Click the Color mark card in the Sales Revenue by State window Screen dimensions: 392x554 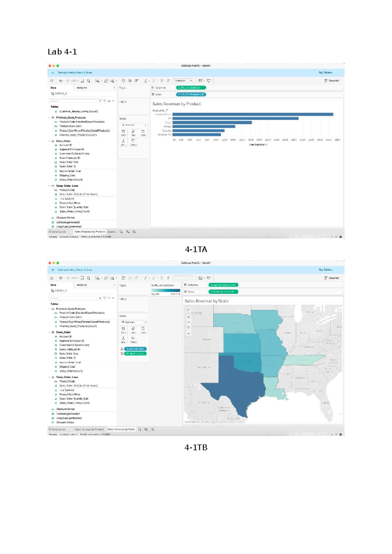tap(123, 330)
